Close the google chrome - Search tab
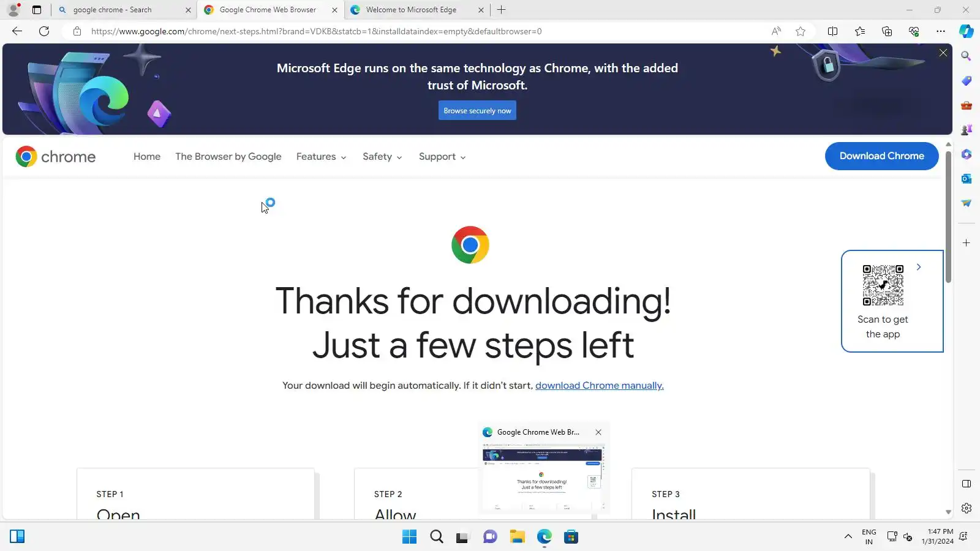The height and width of the screenshot is (551, 980). coord(188,10)
